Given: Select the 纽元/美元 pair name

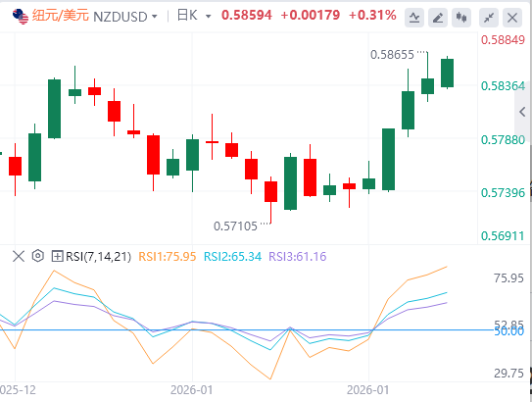Looking at the screenshot, I should [x=61, y=16].
